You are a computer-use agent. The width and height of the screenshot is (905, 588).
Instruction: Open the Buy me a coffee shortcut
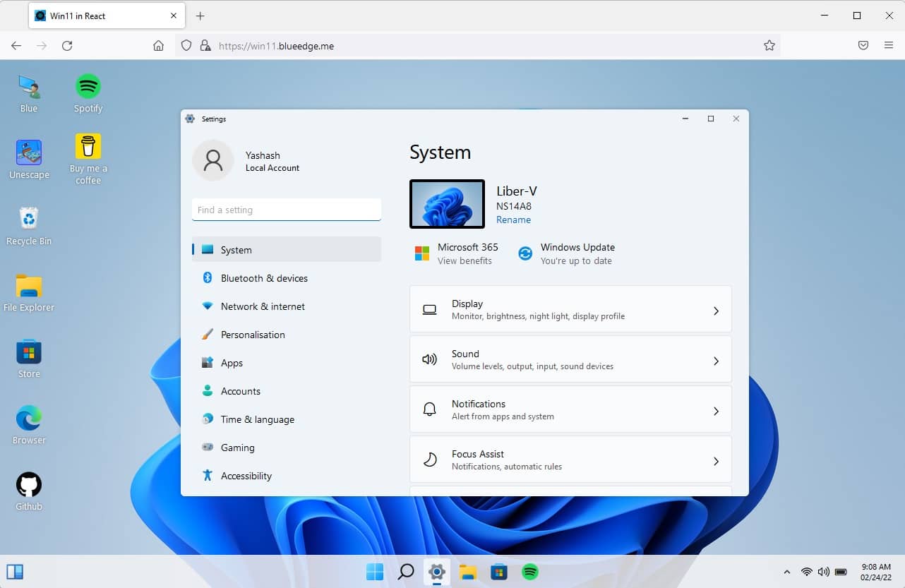(x=88, y=160)
